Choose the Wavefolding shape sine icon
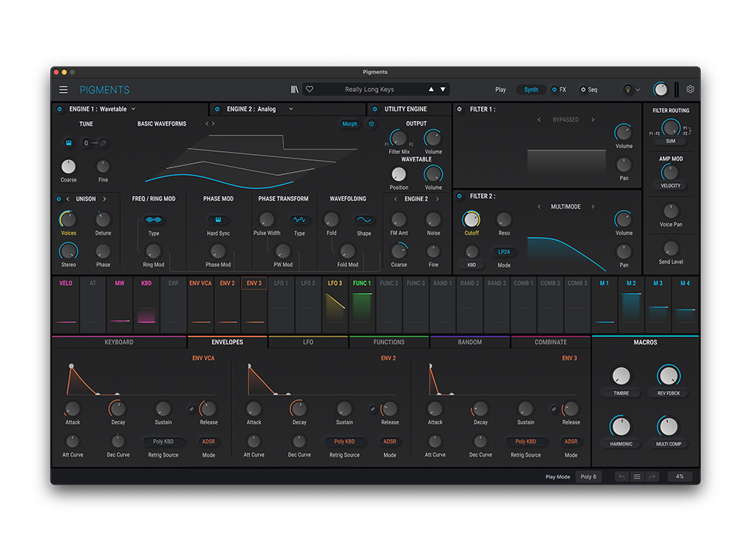Image resolution: width=751 pixels, height=560 pixels. tap(364, 220)
